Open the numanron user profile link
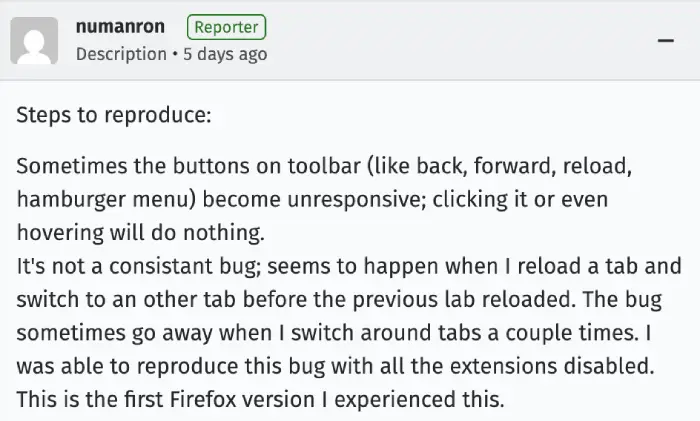Viewport: 700px width, 421px height. [x=120, y=27]
